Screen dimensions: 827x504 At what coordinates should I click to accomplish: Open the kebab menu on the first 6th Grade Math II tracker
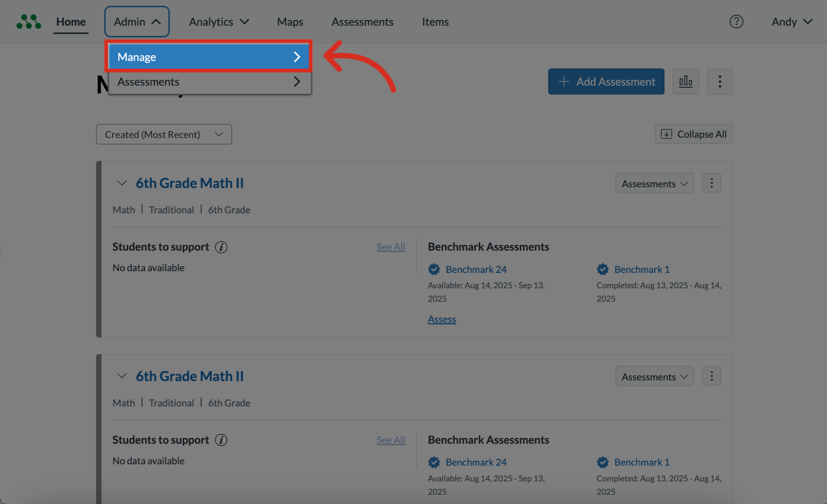[711, 183]
